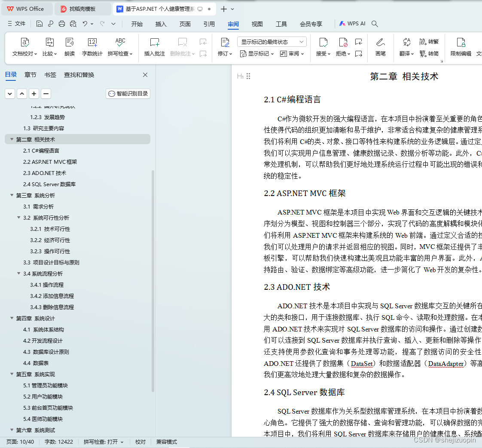Click the Save icon in quick toolbar
Viewport: 482px width, 448px height.
click(40, 24)
